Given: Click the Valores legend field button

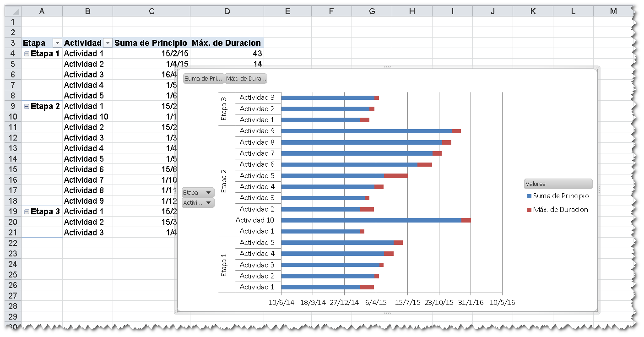Looking at the screenshot, I should tap(558, 184).
